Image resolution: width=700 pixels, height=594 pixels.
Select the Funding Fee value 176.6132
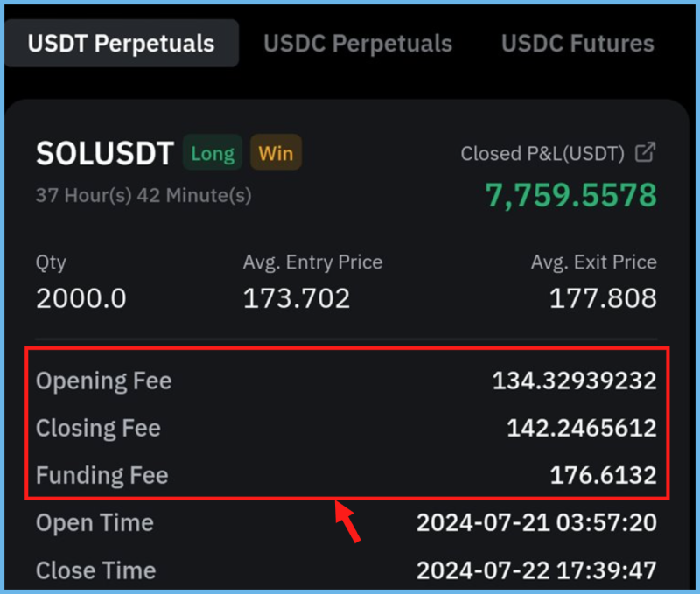pos(603,475)
